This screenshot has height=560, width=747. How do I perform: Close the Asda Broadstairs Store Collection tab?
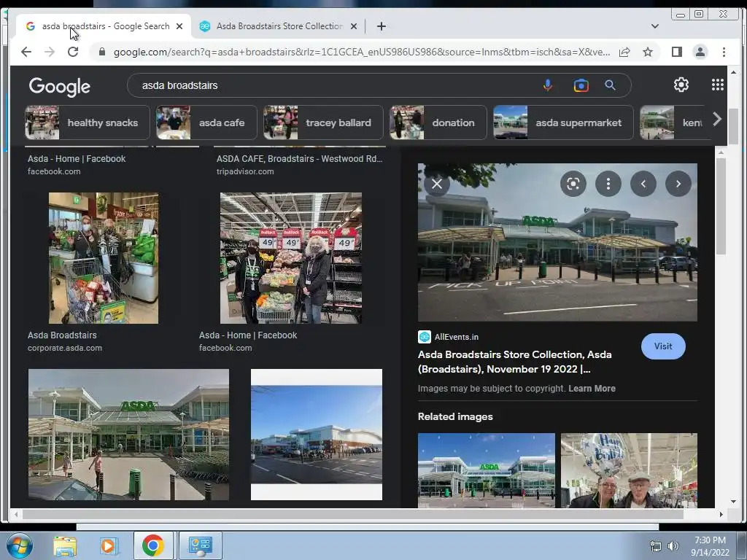pyautogui.click(x=354, y=26)
